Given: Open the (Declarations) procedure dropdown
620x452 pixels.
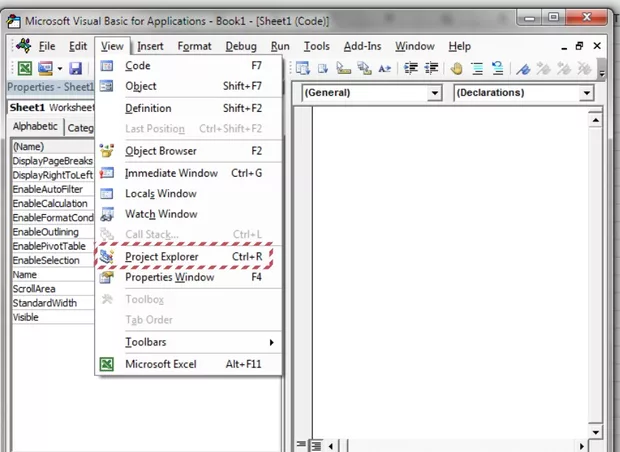Looking at the screenshot, I should (586, 93).
